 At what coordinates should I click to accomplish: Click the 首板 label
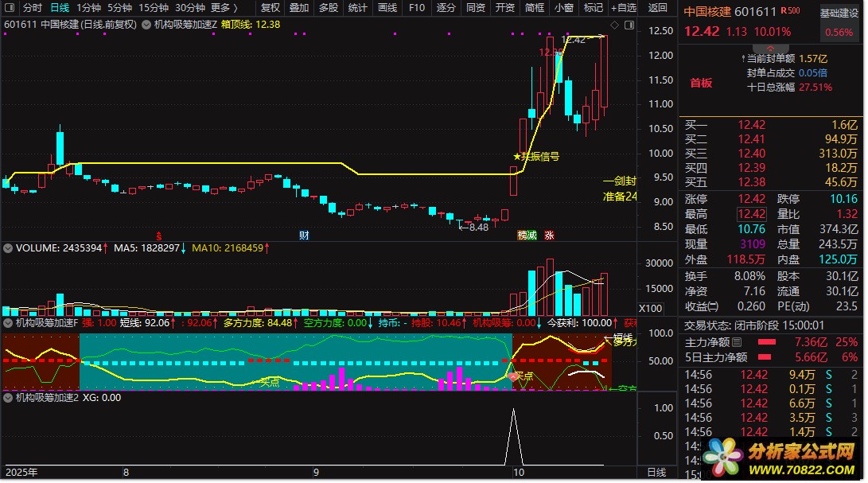click(701, 83)
